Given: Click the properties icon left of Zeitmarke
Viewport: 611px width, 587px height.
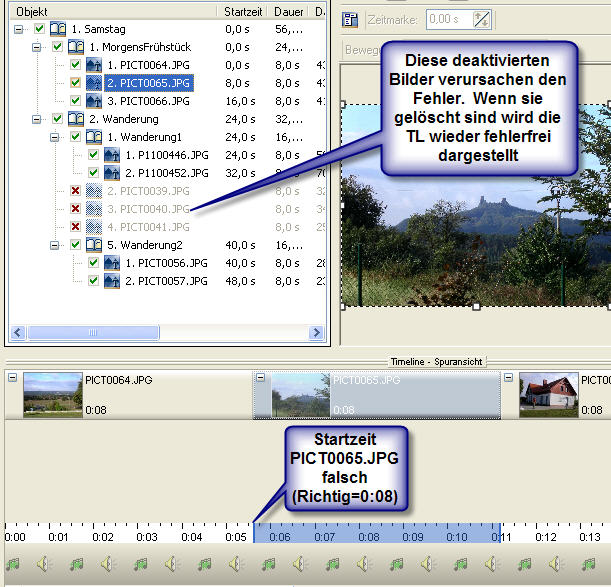Looking at the screenshot, I should click(350, 19).
